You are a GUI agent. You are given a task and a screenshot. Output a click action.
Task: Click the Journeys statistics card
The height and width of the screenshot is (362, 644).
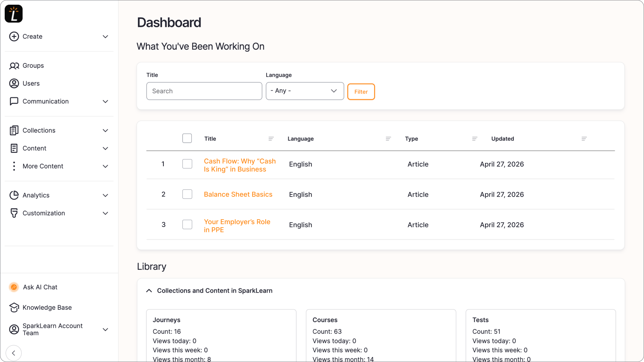tap(221, 336)
